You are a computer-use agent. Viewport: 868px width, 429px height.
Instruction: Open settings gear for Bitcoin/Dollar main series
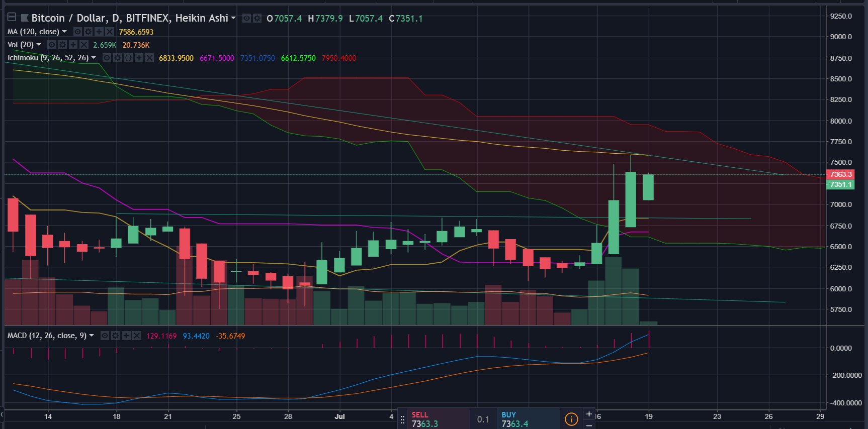click(x=257, y=18)
